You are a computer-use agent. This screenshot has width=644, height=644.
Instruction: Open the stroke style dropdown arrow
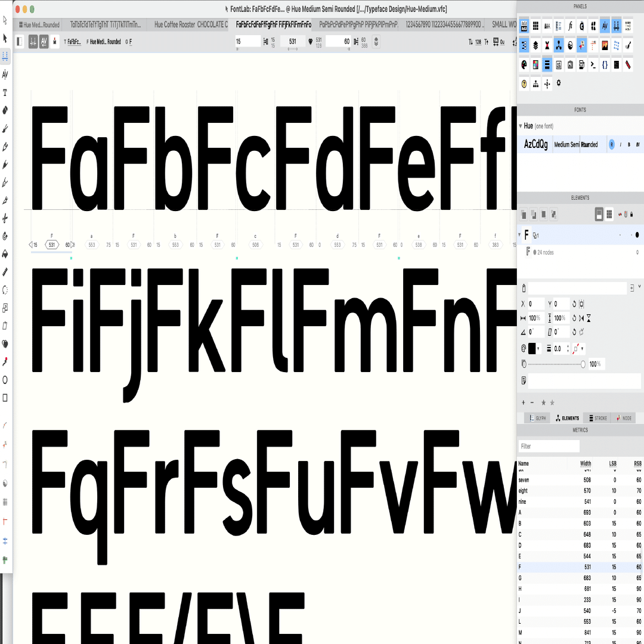pyautogui.click(x=582, y=349)
